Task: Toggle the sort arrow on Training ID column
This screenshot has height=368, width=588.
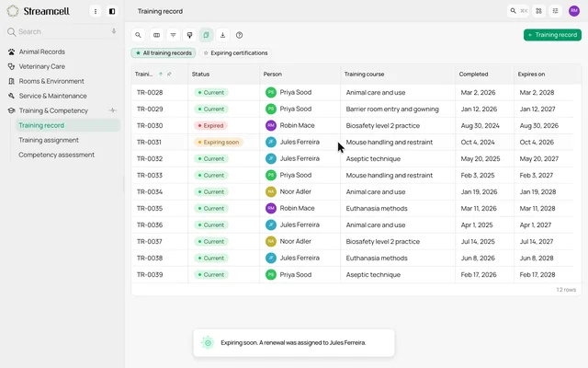Action: tap(161, 74)
